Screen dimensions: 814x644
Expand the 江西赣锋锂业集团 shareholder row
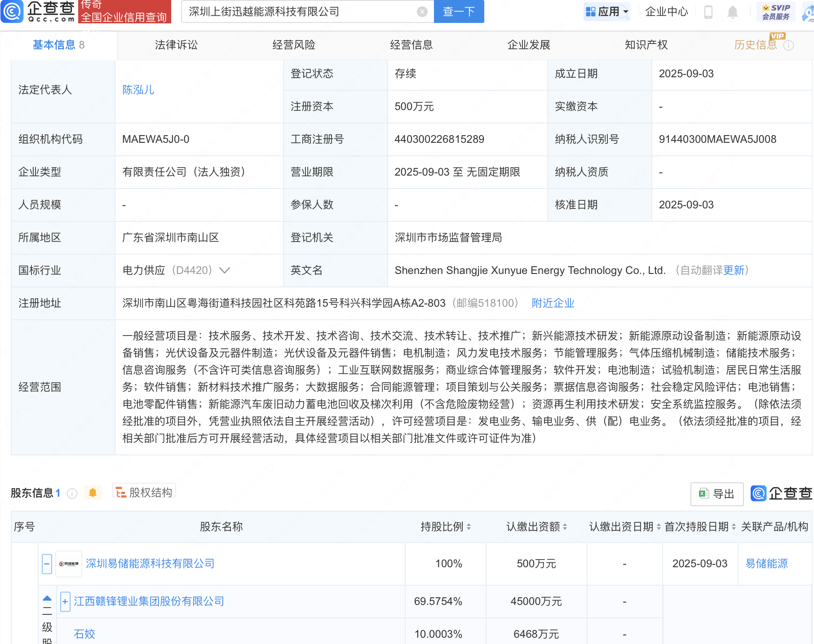(65, 601)
